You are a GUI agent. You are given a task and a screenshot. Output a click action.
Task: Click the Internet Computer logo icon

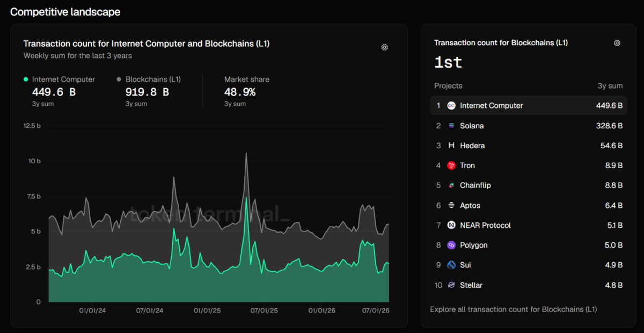[451, 106]
